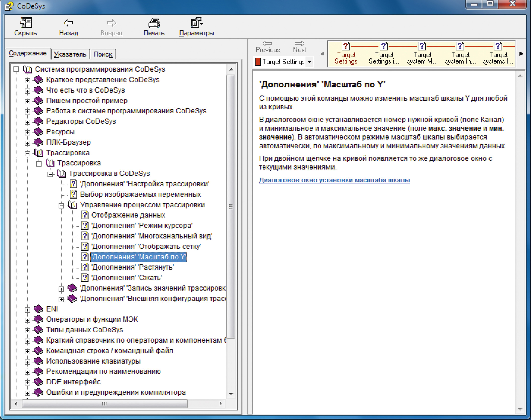This screenshot has width=531, height=420.
Task: Click topic pane scroll-down arrow
Action: pos(520,409)
